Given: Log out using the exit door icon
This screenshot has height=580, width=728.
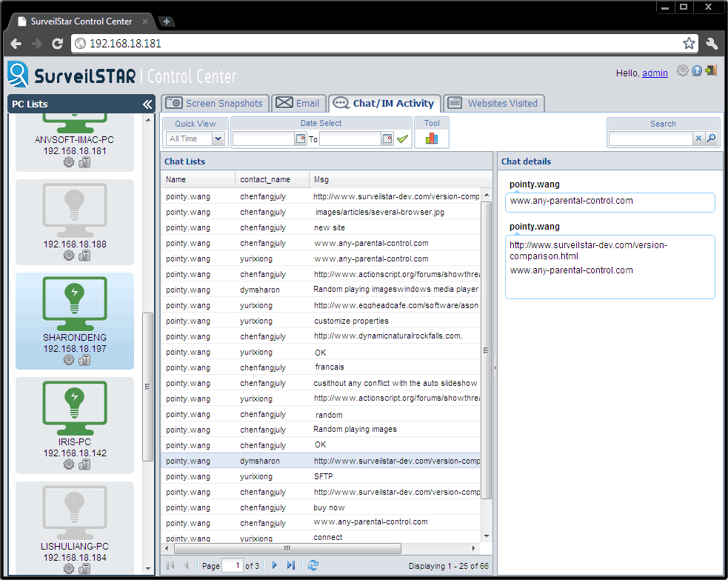Looking at the screenshot, I should point(711,70).
